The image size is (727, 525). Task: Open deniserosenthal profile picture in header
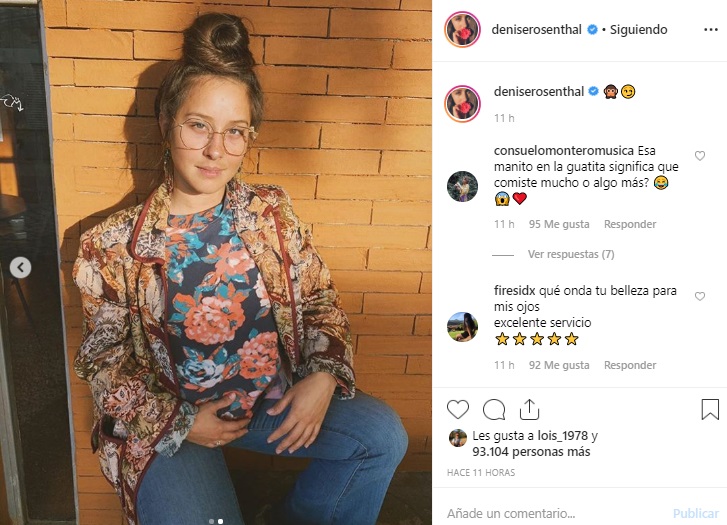pos(462,30)
